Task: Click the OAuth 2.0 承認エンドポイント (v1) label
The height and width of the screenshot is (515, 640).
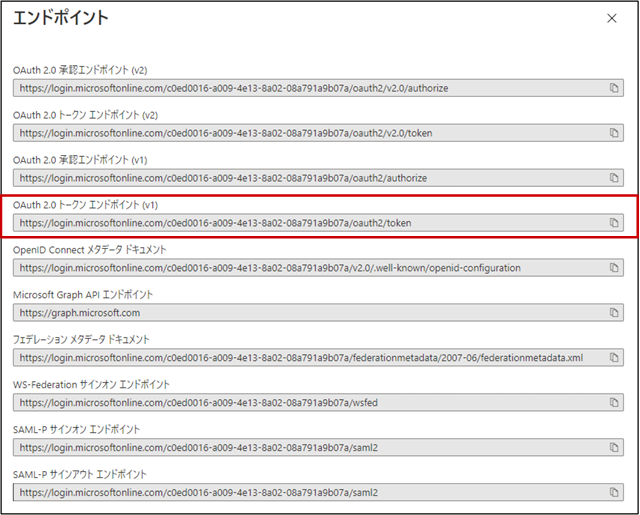Action: click(x=80, y=160)
